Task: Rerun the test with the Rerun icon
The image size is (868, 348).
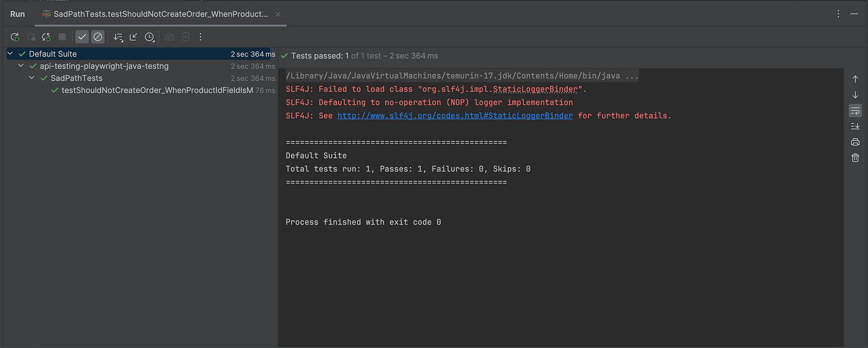Action: (x=15, y=37)
